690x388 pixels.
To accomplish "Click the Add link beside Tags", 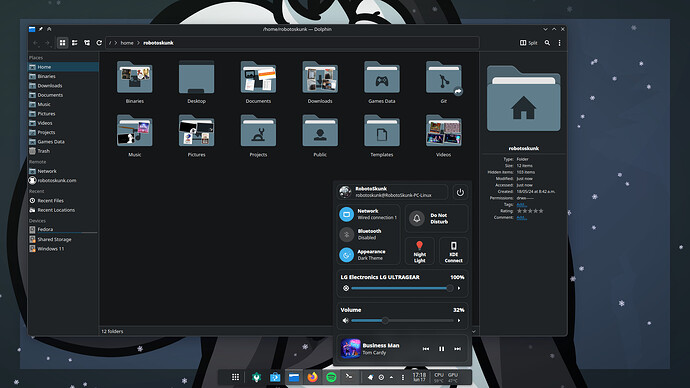I will tap(521, 205).
